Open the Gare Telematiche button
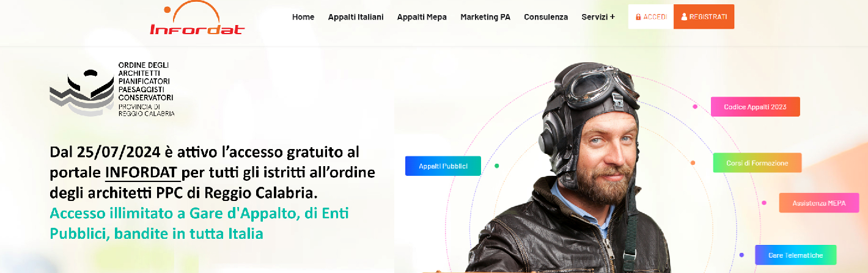 (795, 255)
